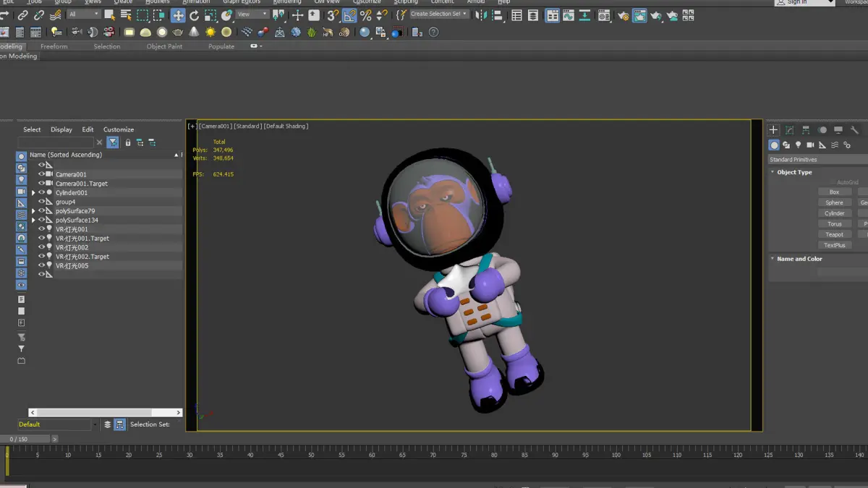Screen dimensions: 868x488
Task: Open the Reference Coordinate 'View' dropdown
Action: point(252,14)
